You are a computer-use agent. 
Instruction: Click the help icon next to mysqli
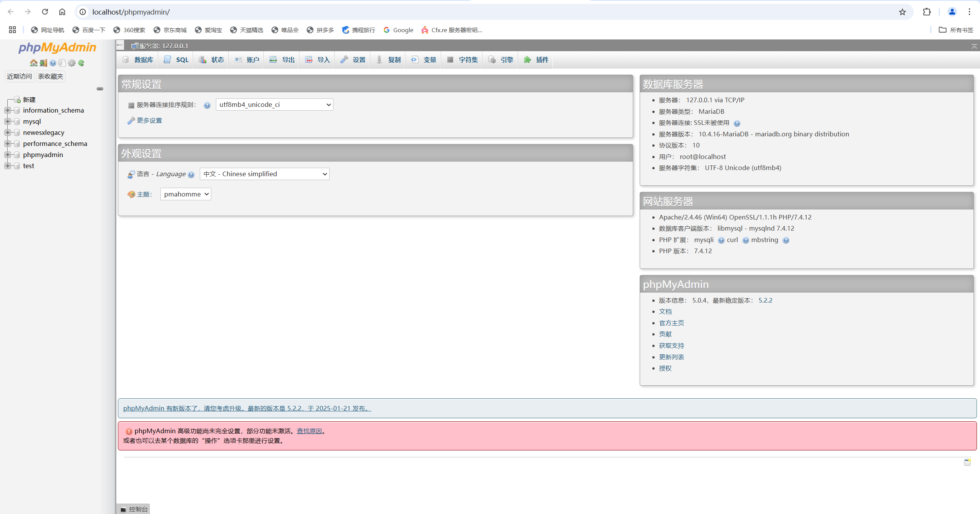[721, 240]
